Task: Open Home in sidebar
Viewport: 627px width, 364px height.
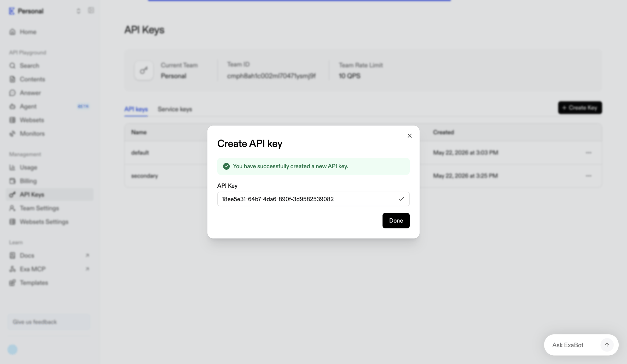Action: click(x=50, y=32)
